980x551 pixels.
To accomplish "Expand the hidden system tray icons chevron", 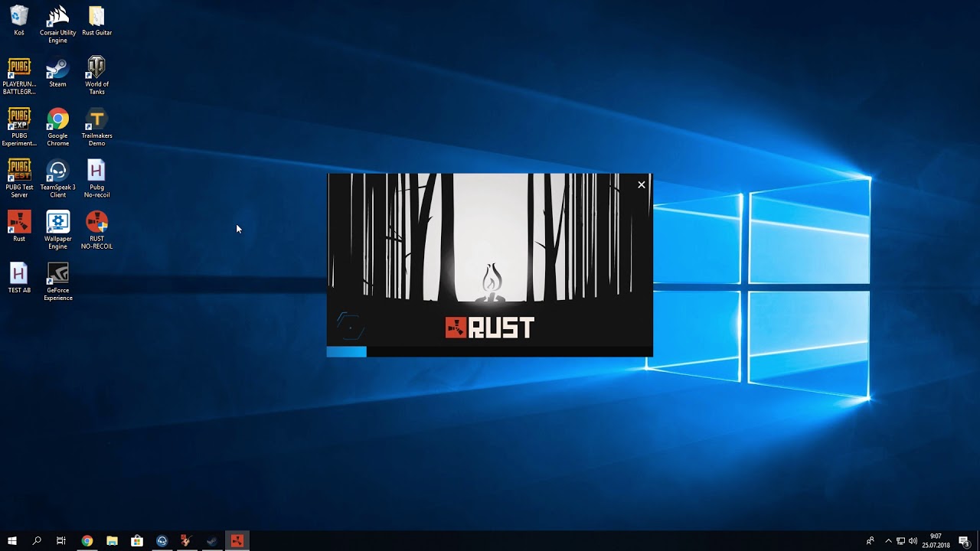I will point(888,541).
